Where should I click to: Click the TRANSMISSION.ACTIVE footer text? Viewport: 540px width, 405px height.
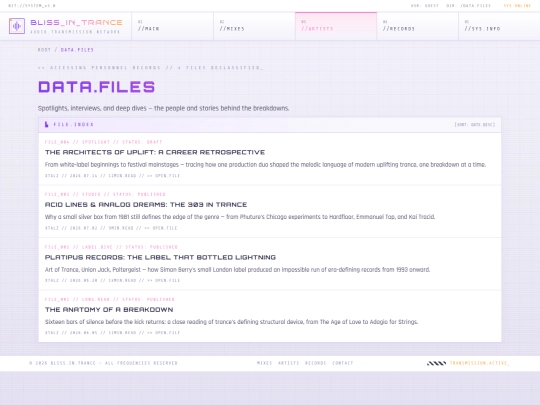click(480, 363)
